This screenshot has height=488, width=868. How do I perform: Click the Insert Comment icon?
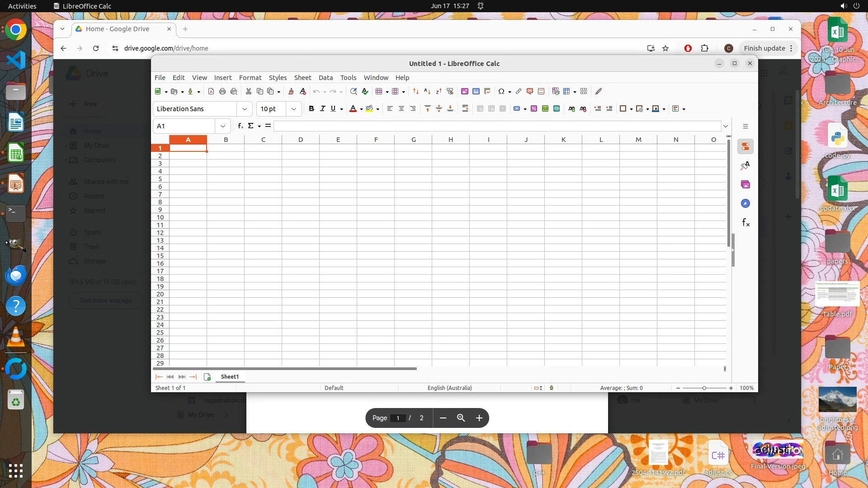pos(530,92)
